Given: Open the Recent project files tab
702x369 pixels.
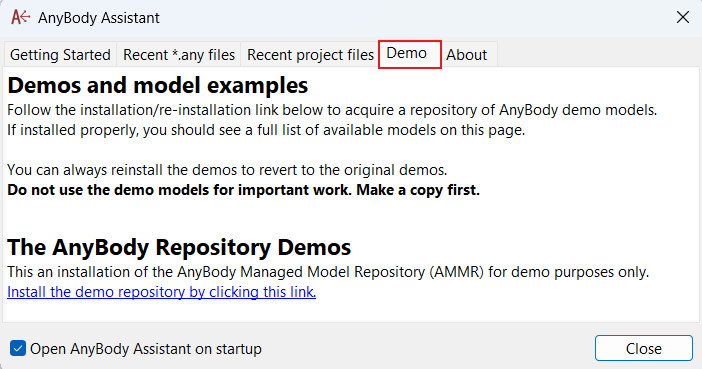Looking at the screenshot, I should pyautogui.click(x=310, y=55).
